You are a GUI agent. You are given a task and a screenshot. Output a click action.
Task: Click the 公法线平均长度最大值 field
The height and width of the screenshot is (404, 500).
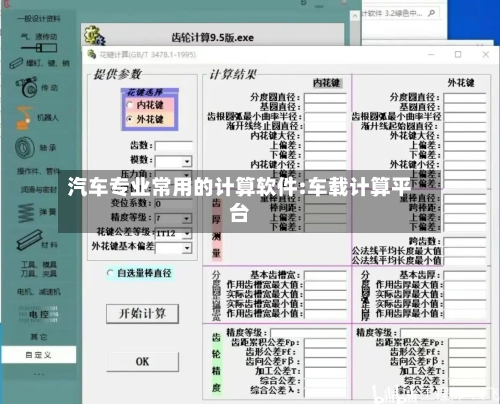(x=465, y=251)
